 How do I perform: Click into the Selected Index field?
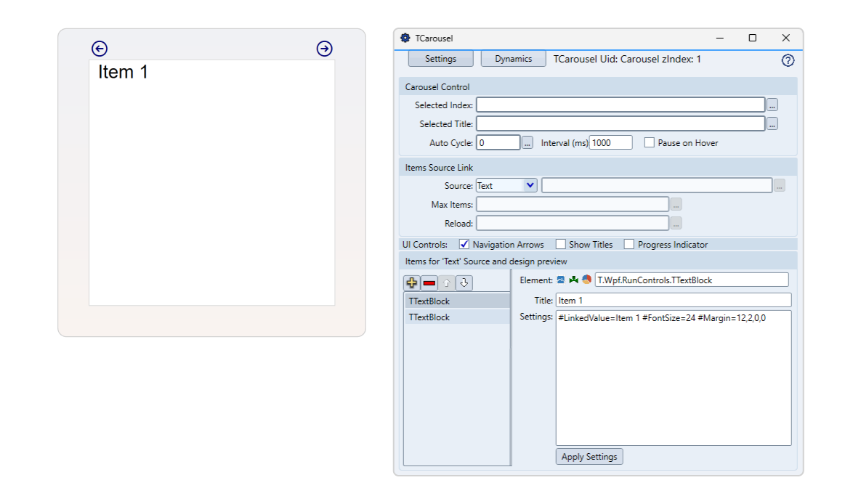[x=621, y=105]
